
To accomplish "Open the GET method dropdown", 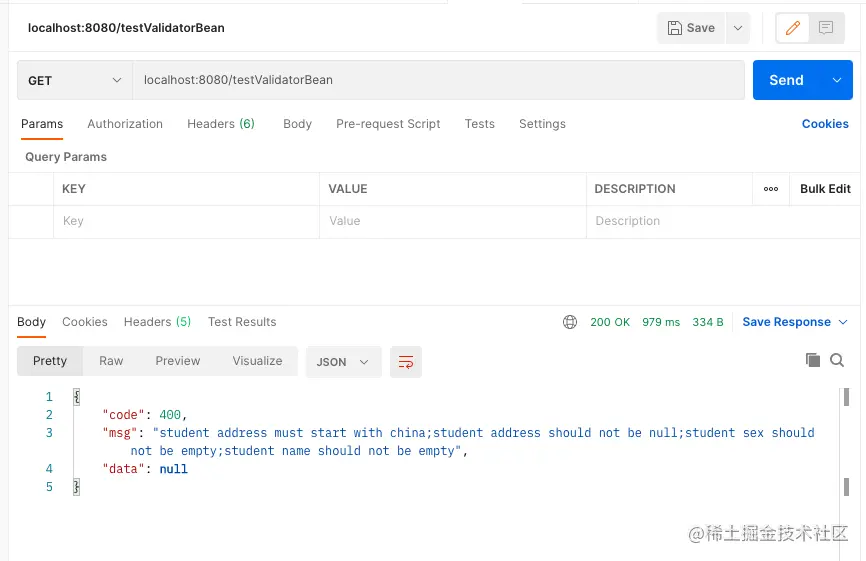I will (75, 81).
